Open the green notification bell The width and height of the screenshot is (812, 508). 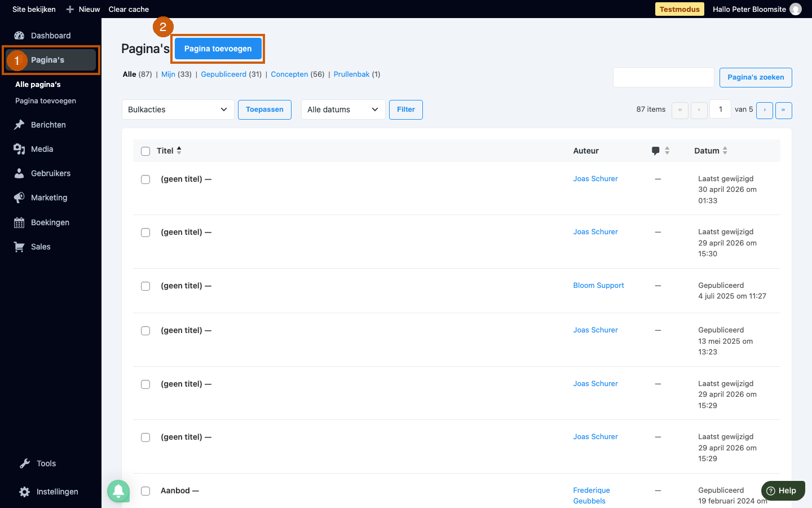[x=118, y=491]
